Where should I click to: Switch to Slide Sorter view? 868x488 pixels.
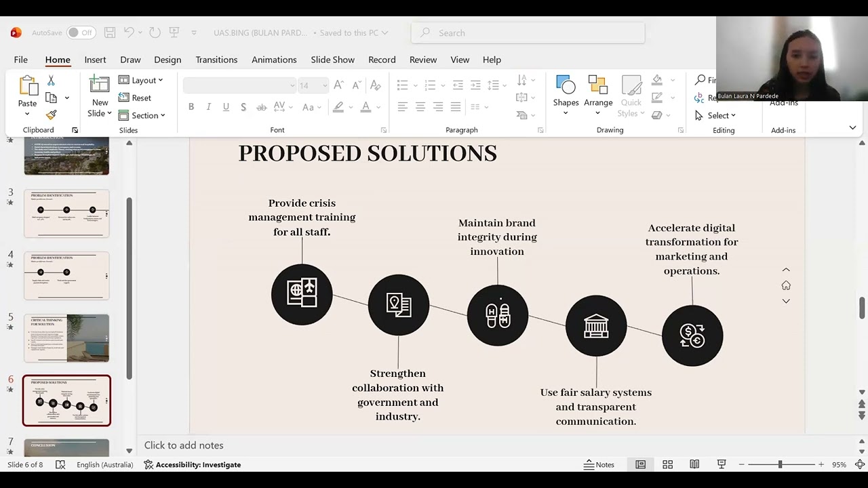(x=667, y=465)
